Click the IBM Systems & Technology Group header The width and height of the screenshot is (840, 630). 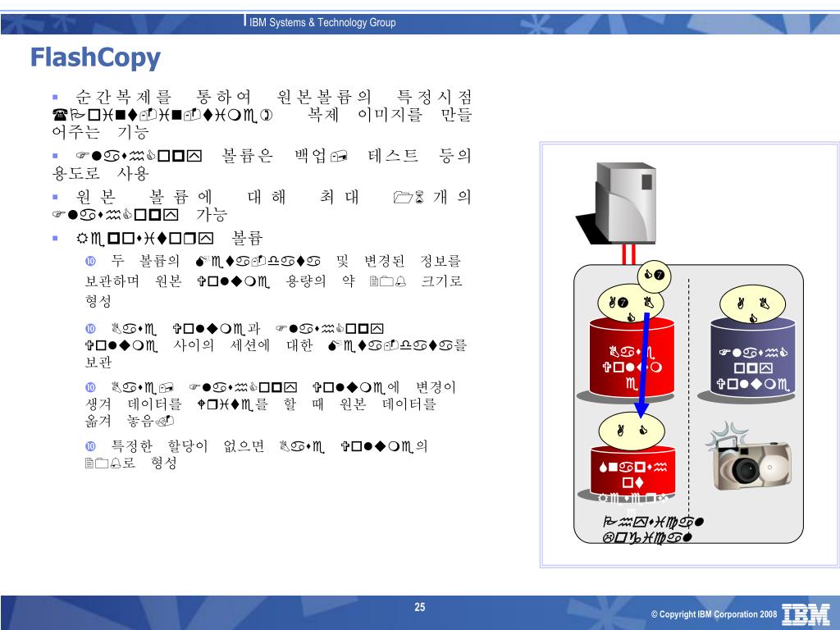point(322,22)
